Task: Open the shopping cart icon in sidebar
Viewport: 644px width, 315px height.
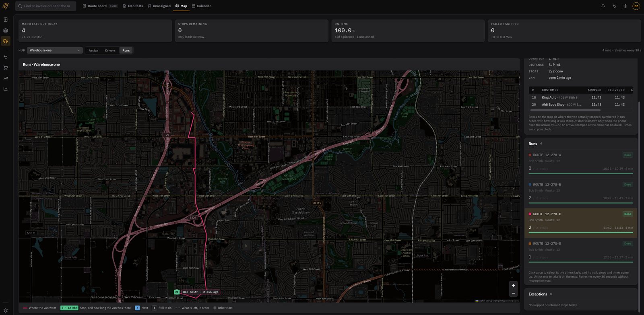Action: point(6,68)
